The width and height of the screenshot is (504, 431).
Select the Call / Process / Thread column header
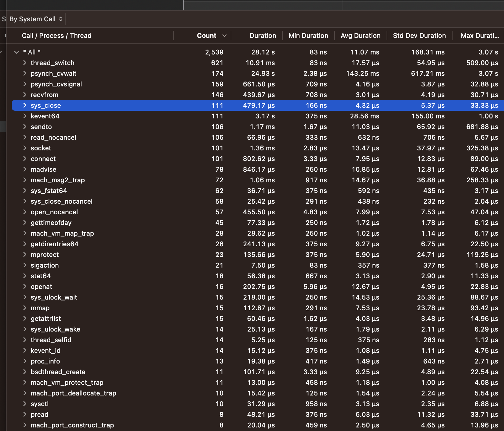coord(56,36)
